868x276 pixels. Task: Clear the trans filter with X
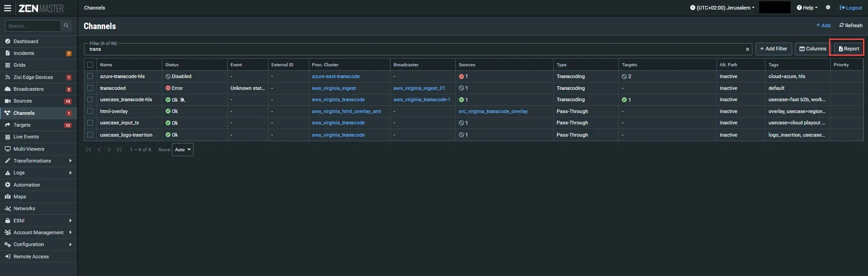[x=747, y=49]
